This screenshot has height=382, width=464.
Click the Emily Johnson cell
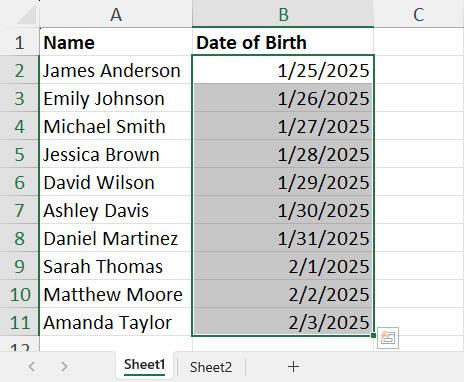116,98
